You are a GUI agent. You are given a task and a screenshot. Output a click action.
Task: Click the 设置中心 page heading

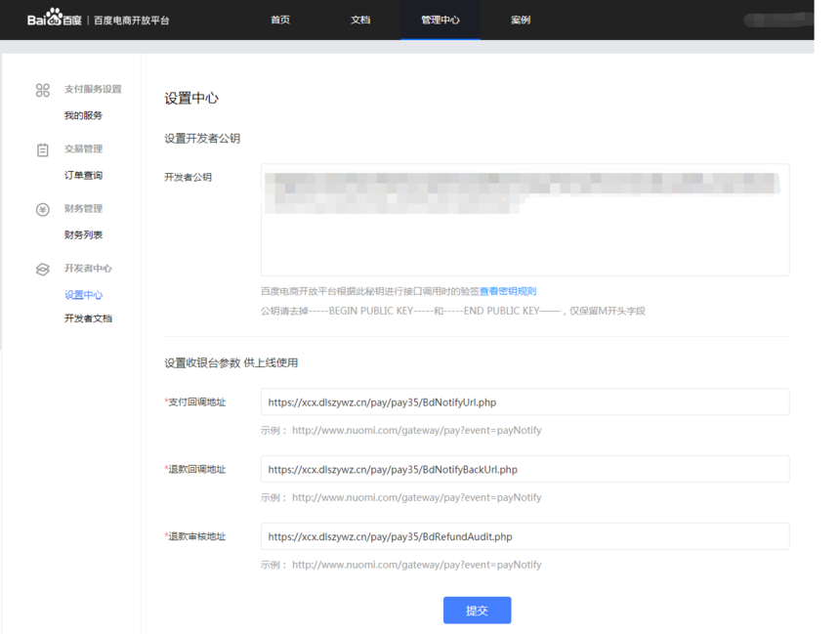pyautogui.click(x=191, y=98)
